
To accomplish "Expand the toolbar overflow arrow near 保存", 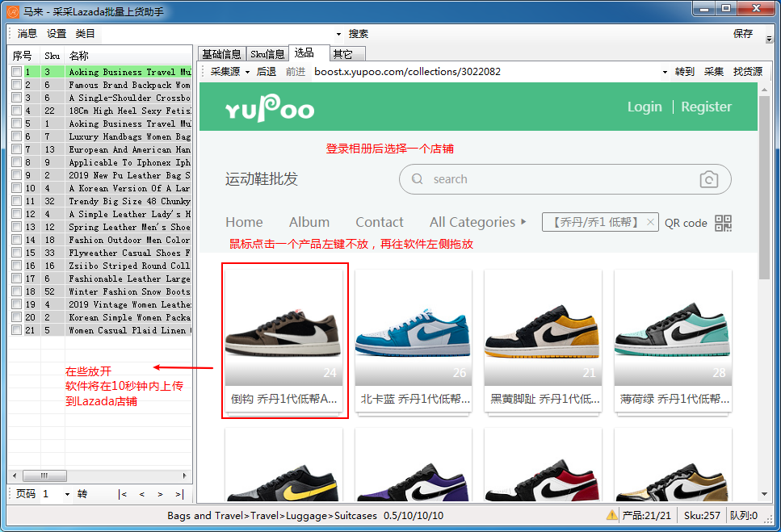I will click(769, 39).
